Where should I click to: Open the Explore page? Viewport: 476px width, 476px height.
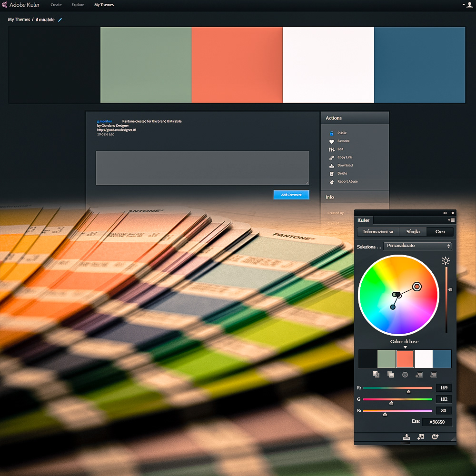click(78, 5)
